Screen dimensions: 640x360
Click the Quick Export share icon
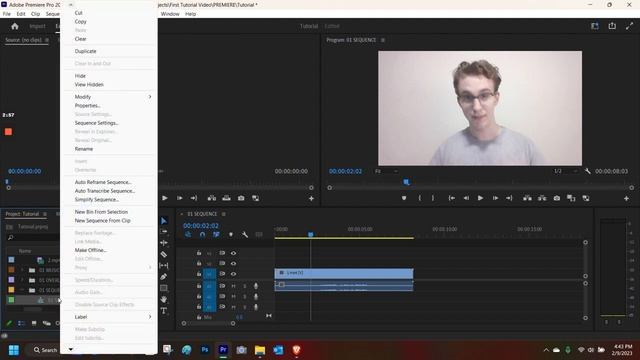[x=612, y=26]
